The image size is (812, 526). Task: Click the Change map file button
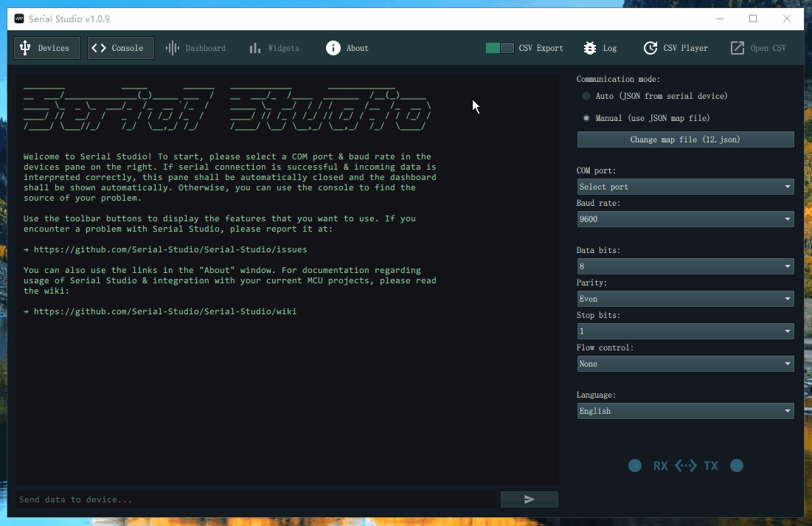(x=684, y=139)
